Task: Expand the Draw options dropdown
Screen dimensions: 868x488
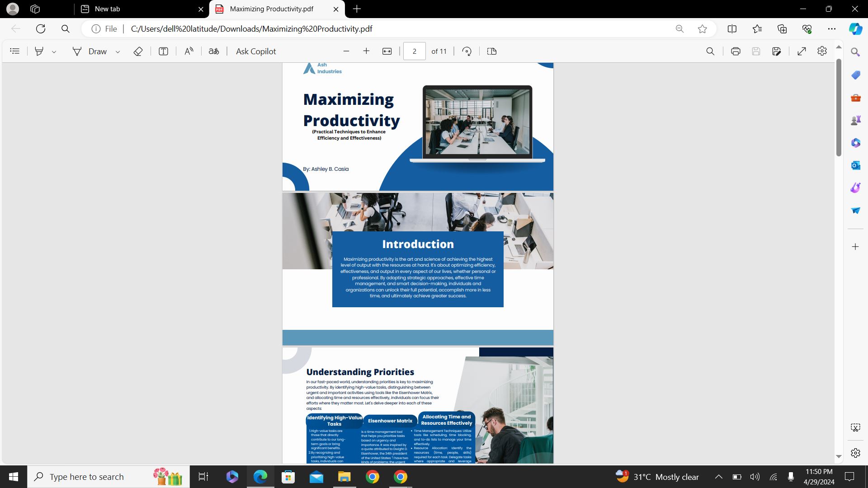Action: coord(118,52)
